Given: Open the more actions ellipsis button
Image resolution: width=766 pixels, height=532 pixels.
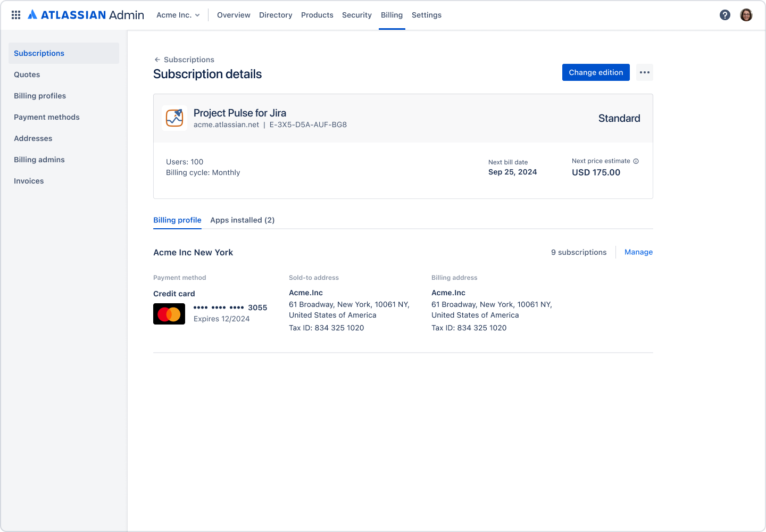Looking at the screenshot, I should pyautogui.click(x=645, y=72).
